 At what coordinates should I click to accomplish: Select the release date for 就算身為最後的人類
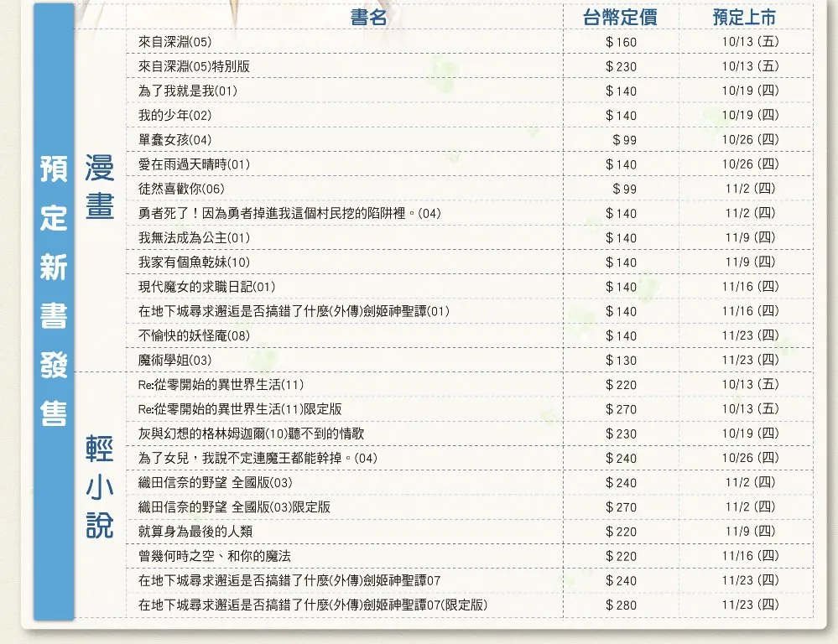[751, 532]
